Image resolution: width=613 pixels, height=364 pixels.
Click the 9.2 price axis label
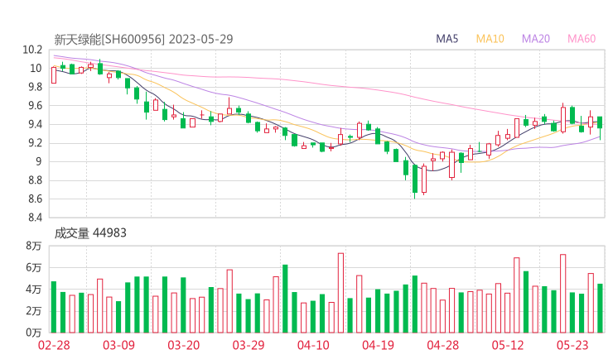click(35, 143)
